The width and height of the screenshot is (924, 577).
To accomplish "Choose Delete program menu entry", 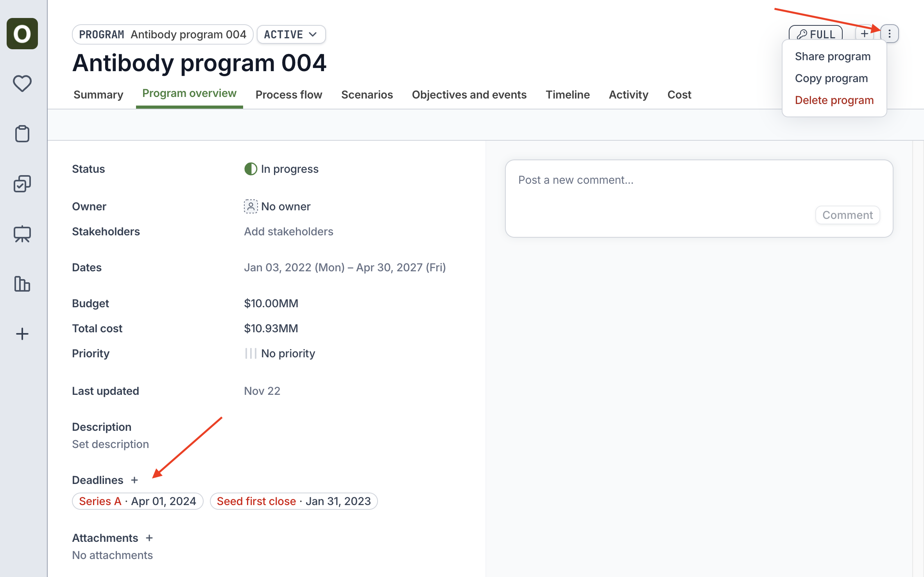I will (x=834, y=100).
